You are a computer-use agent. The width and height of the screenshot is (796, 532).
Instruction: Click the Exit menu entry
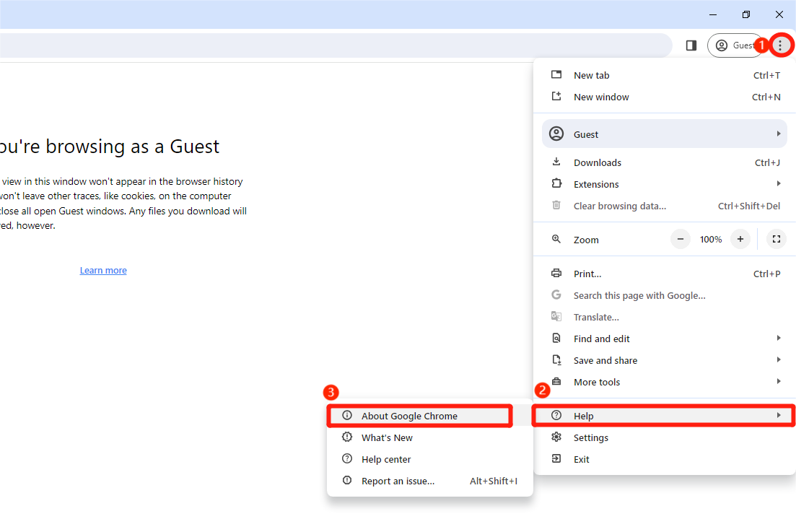[581, 459]
